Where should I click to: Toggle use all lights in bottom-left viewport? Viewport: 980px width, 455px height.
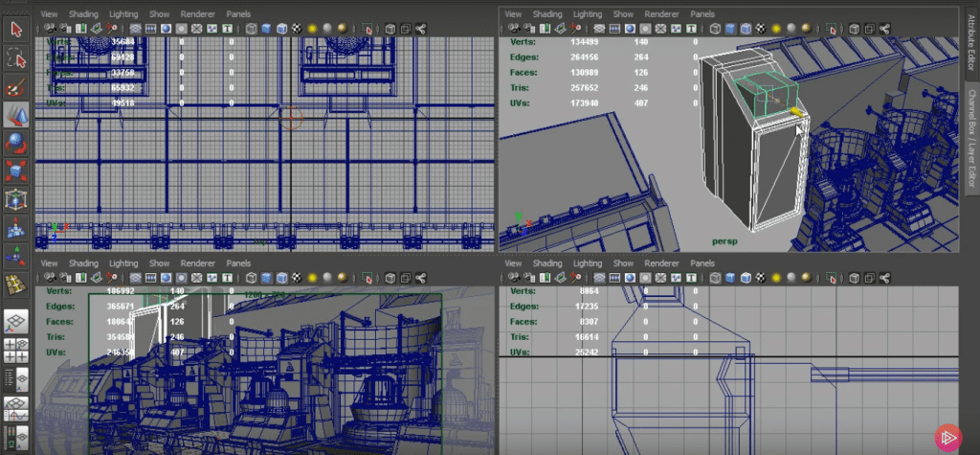tap(312, 278)
